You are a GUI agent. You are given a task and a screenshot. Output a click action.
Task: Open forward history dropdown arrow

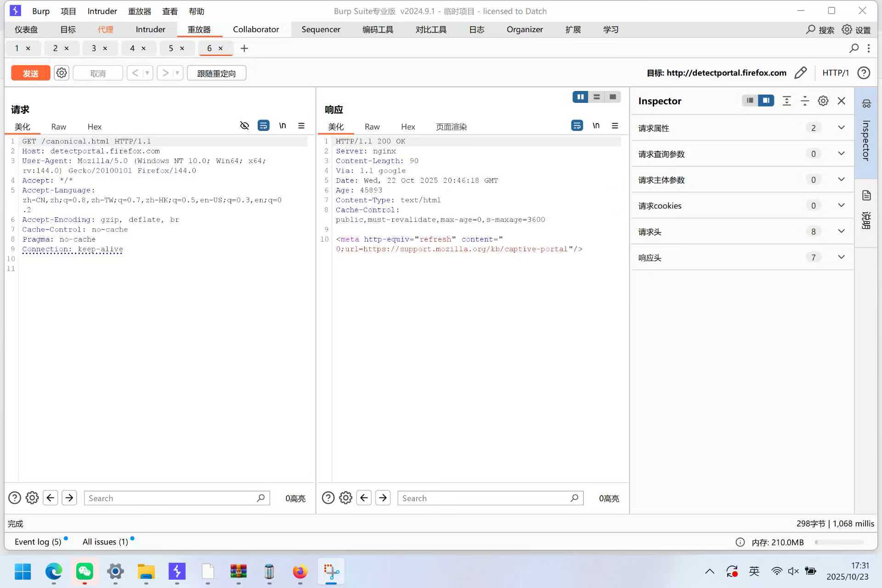pyautogui.click(x=177, y=73)
